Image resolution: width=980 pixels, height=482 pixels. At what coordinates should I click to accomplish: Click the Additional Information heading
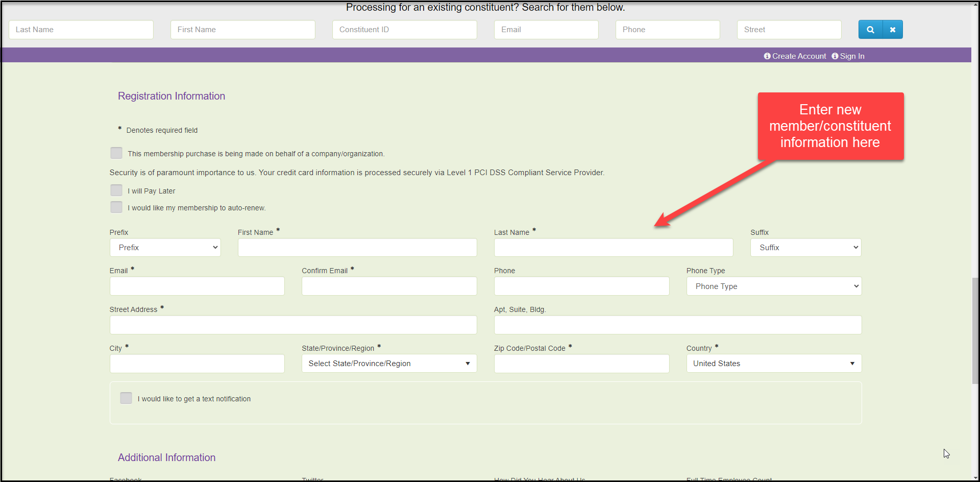pyautogui.click(x=167, y=457)
